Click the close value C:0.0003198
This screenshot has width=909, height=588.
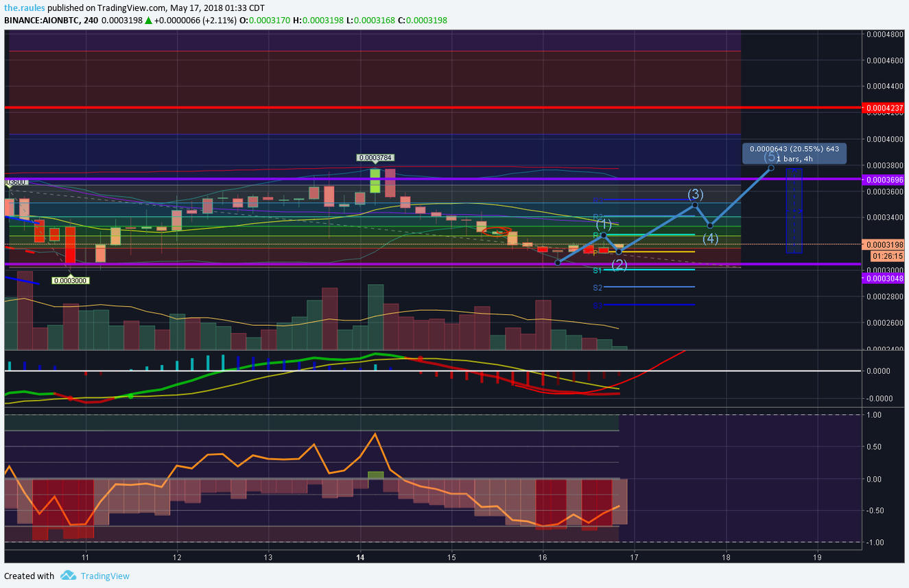click(x=423, y=21)
